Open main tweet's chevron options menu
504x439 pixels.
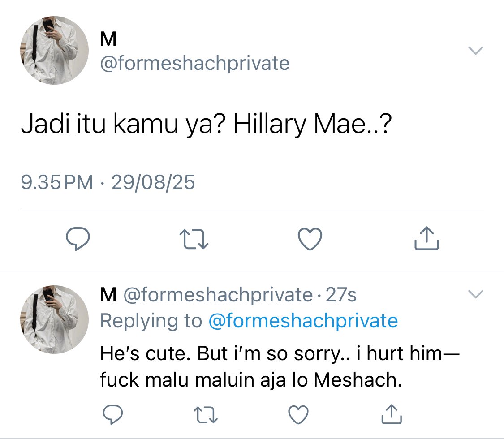click(x=476, y=51)
